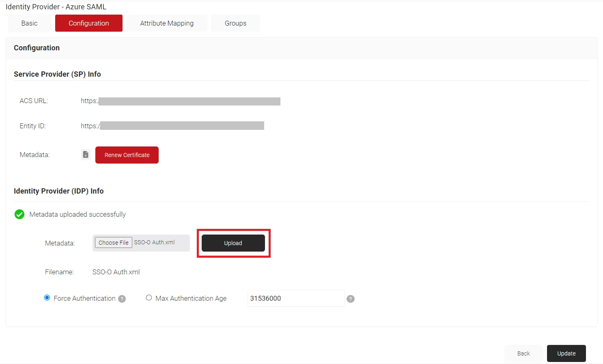
Task: Click the 'Identity Provider - Azure SAML' title
Action: pos(56,7)
